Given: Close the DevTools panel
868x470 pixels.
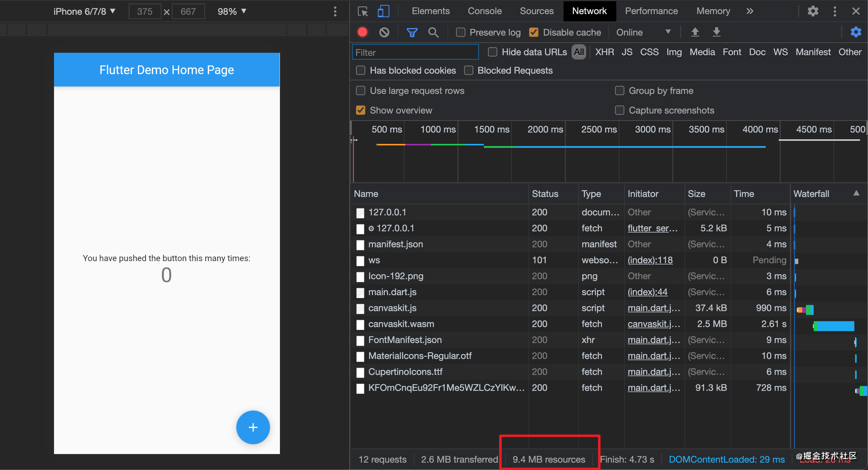Looking at the screenshot, I should point(856,11).
